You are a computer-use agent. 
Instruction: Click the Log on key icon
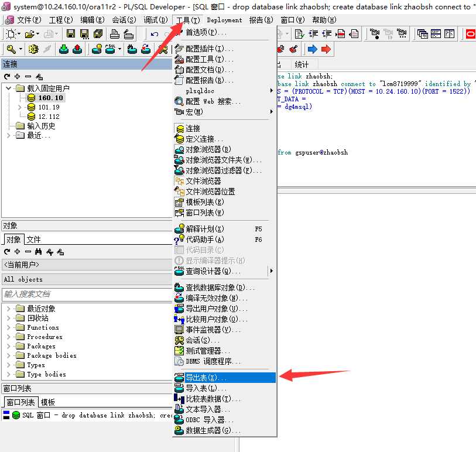tap(11, 49)
